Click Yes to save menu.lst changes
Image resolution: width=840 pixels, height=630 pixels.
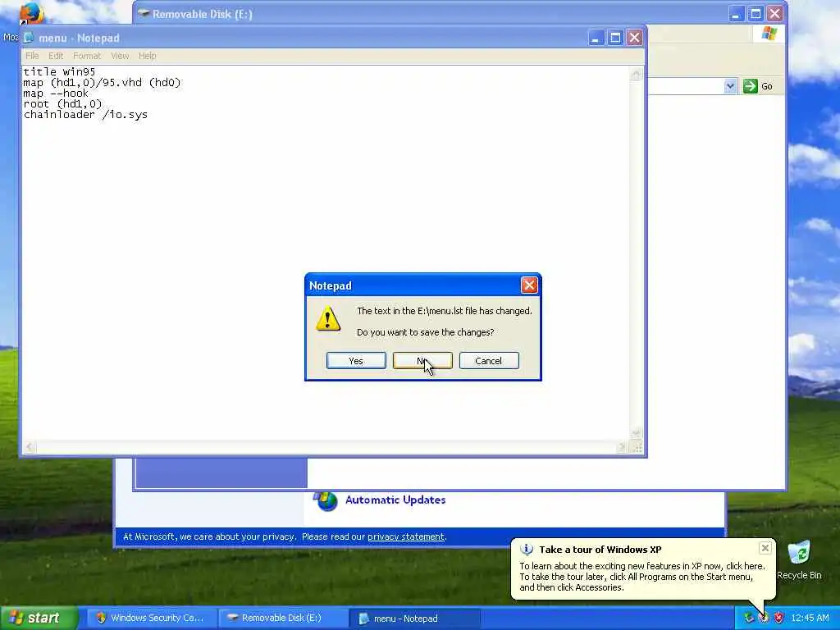tap(356, 361)
